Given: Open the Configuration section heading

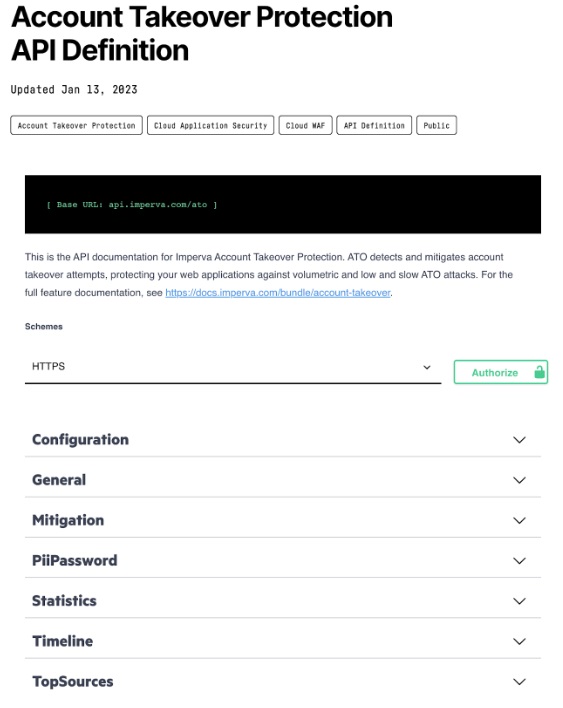Looking at the screenshot, I should (x=80, y=440).
